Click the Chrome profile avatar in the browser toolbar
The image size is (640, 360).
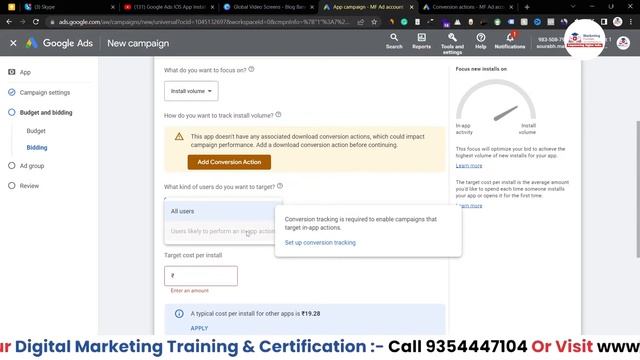[618, 22]
